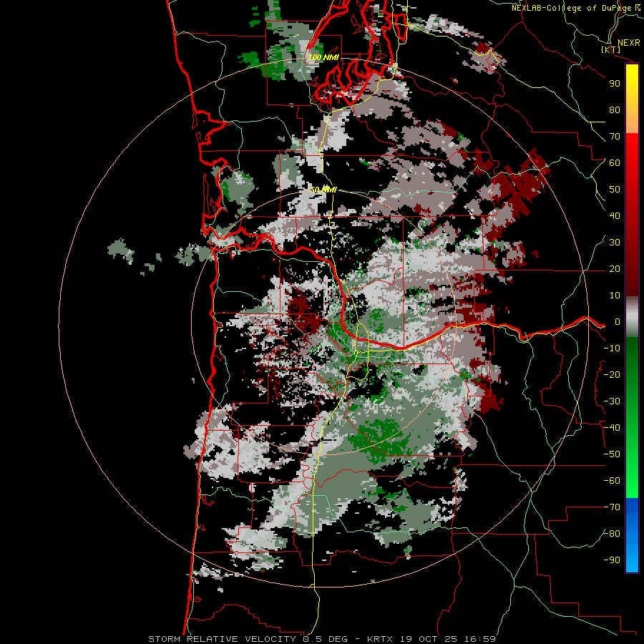
Task: Click the 70 value on the velocity scale
Action: [615, 137]
